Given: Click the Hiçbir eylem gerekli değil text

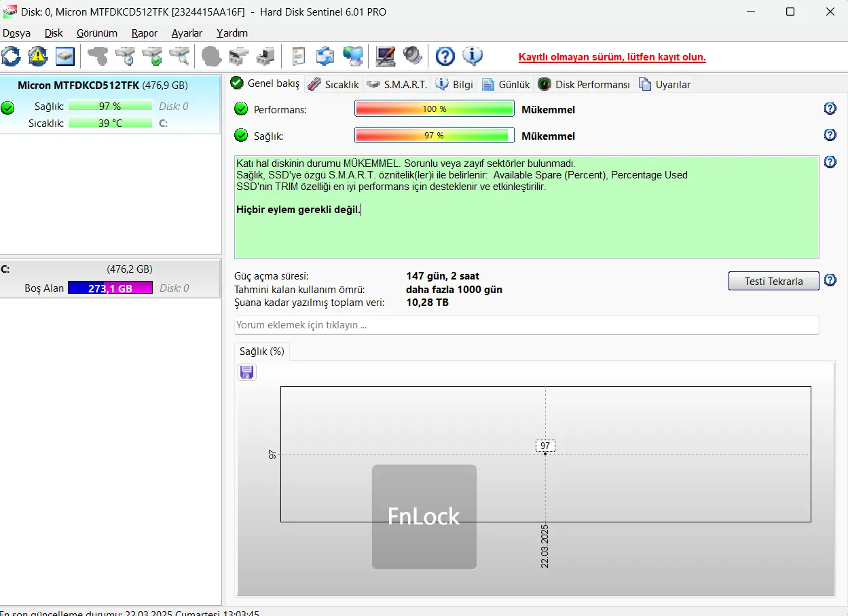Looking at the screenshot, I should [298, 209].
